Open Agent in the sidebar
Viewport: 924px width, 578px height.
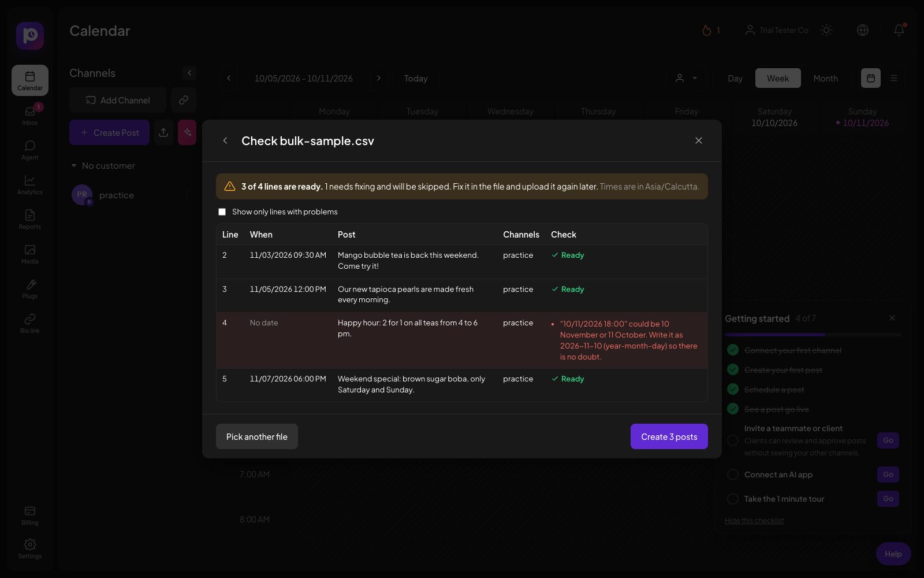[30, 149]
